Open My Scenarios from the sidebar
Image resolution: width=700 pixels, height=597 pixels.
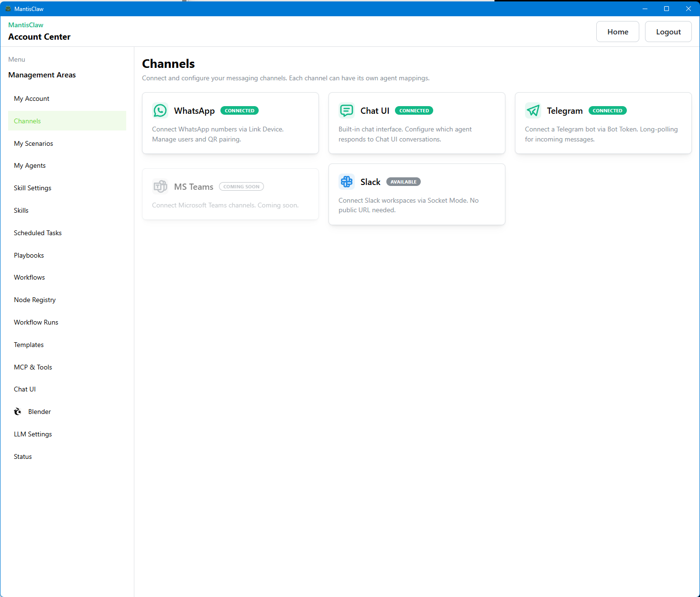67,143
